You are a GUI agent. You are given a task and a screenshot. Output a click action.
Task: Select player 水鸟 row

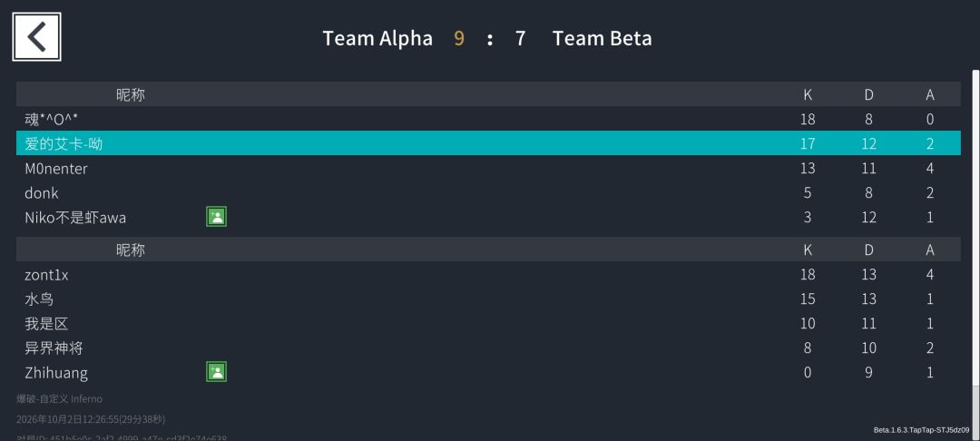[x=488, y=299]
